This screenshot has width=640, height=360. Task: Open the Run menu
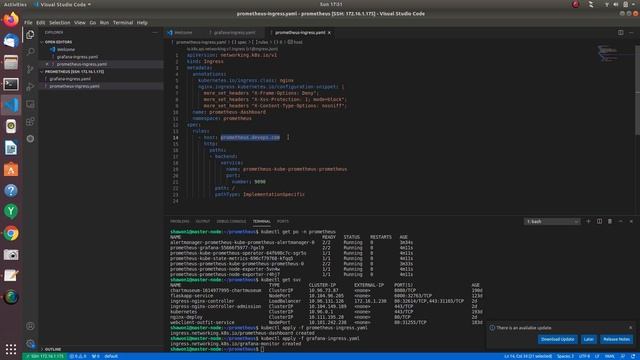coord(104,22)
